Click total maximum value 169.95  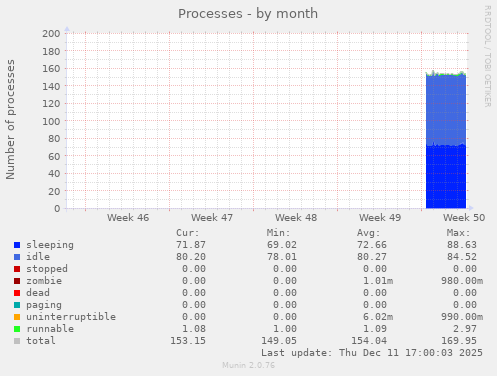tap(459, 341)
